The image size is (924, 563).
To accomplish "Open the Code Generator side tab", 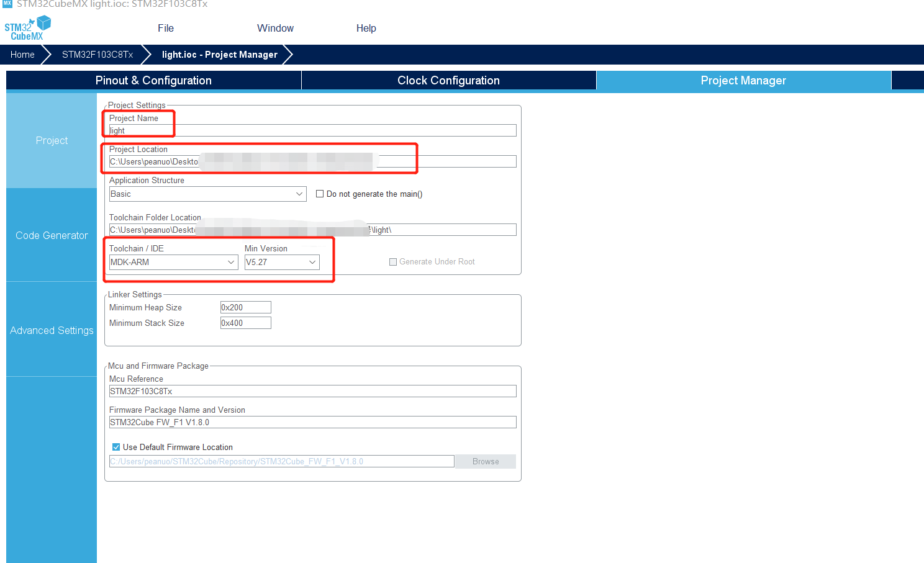I will [52, 235].
